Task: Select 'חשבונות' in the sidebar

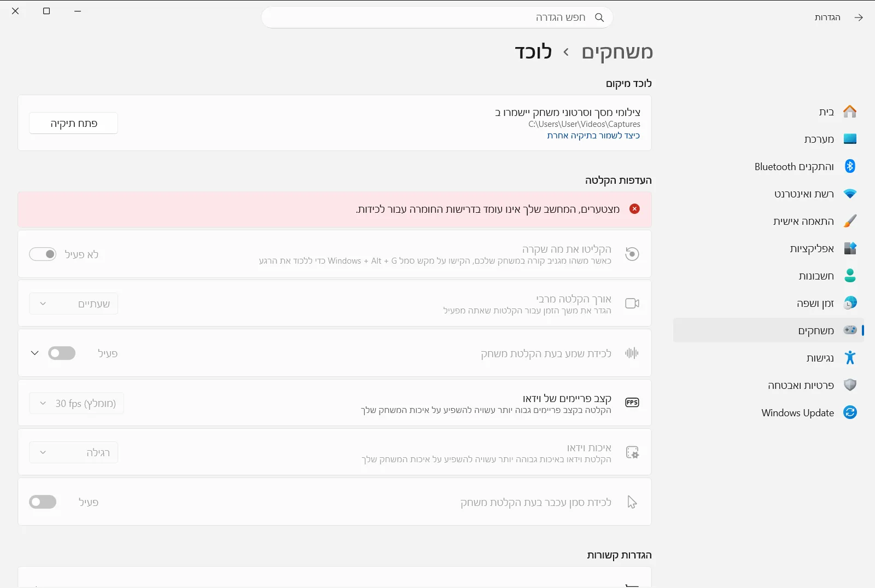Action: coord(769,276)
